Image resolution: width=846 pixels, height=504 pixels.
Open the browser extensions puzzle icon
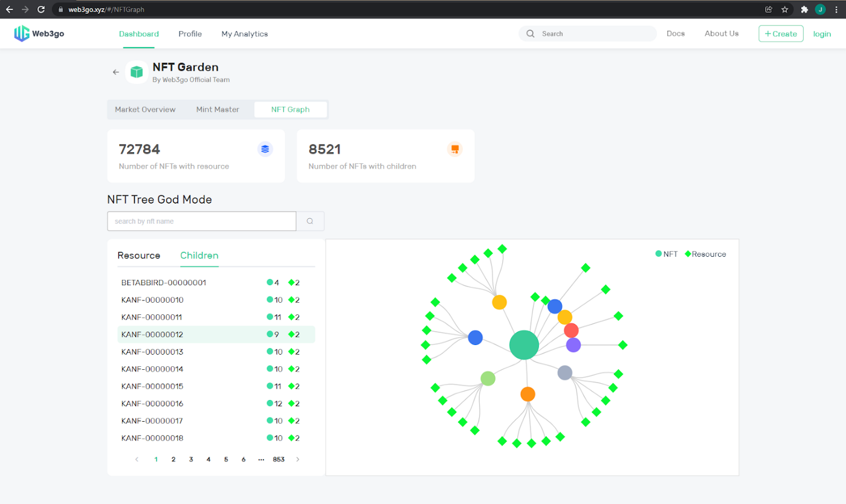pos(804,10)
